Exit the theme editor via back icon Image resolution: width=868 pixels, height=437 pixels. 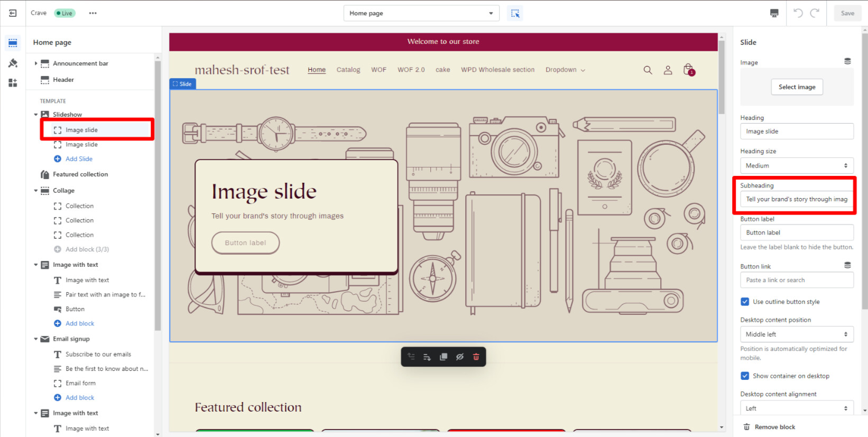13,13
